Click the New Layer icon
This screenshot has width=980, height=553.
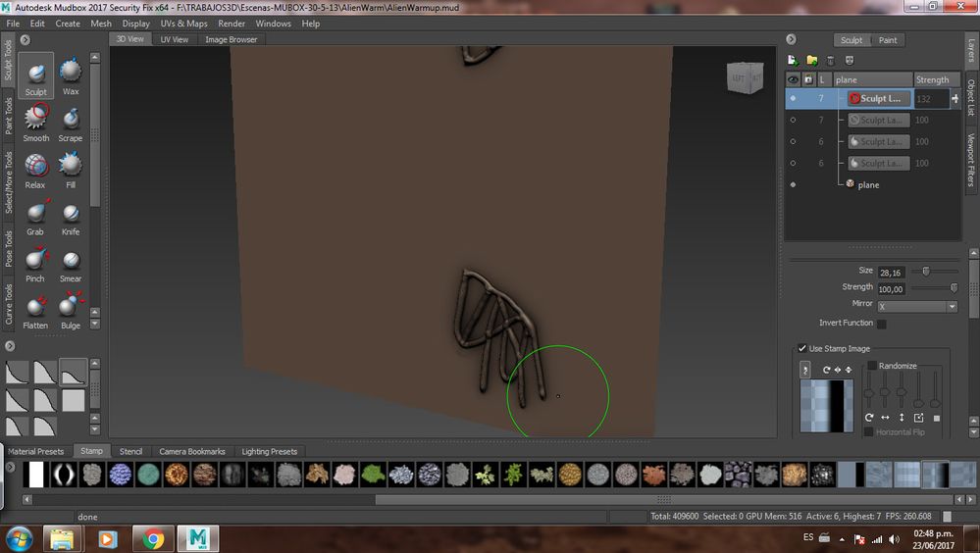793,60
